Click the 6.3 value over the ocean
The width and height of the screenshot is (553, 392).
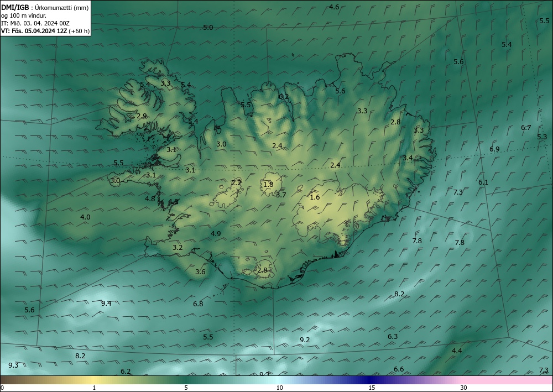click(393, 336)
